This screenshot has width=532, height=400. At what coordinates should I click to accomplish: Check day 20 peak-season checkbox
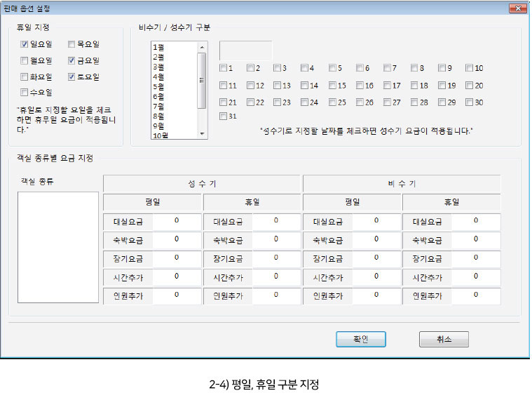(x=469, y=86)
